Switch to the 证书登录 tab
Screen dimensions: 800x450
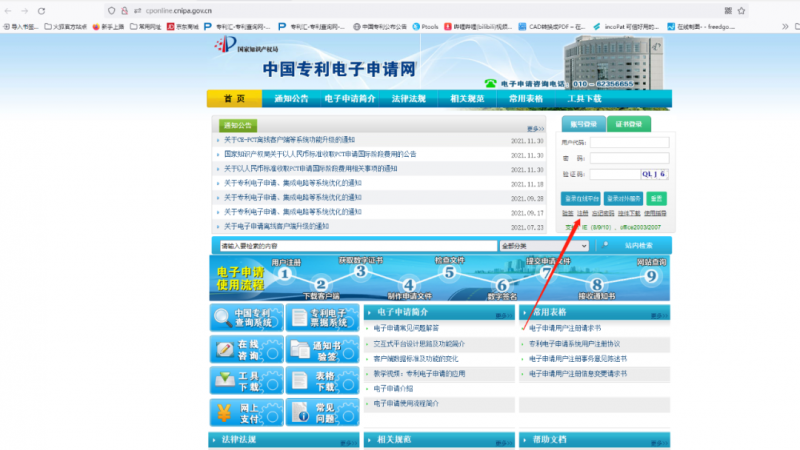click(x=629, y=124)
